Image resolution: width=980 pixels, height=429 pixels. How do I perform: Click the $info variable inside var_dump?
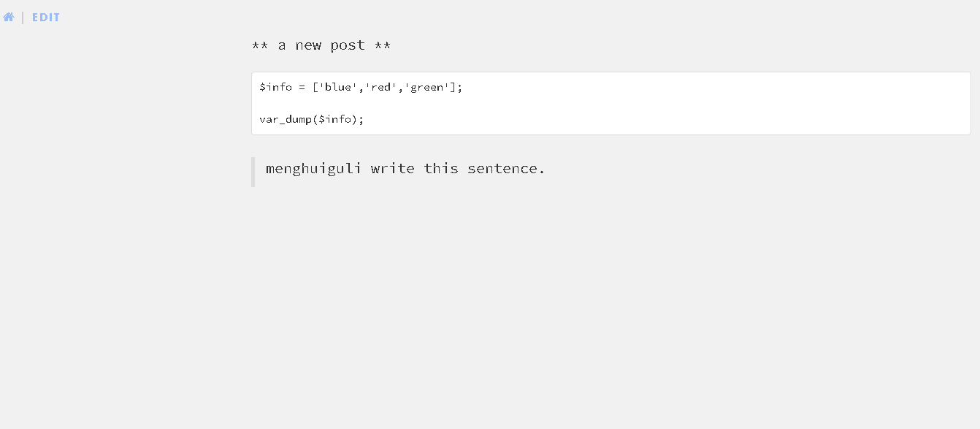tap(334, 119)
